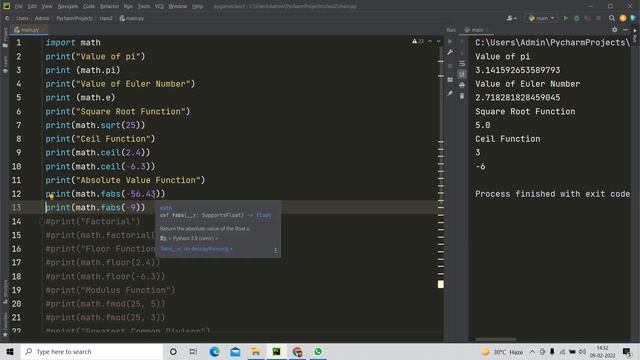Screen dimensions: 640x360
Task: Run main with the top toolbar play icon
Action: 566,18
